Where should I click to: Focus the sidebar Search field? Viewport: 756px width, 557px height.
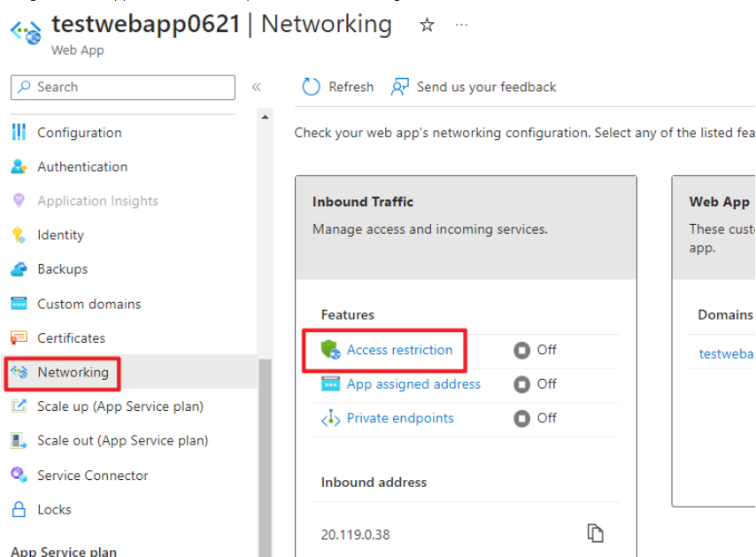pos(123,88)
